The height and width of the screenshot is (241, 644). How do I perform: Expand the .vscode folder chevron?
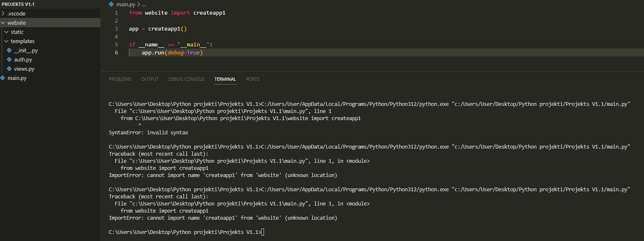coord(3,14)
